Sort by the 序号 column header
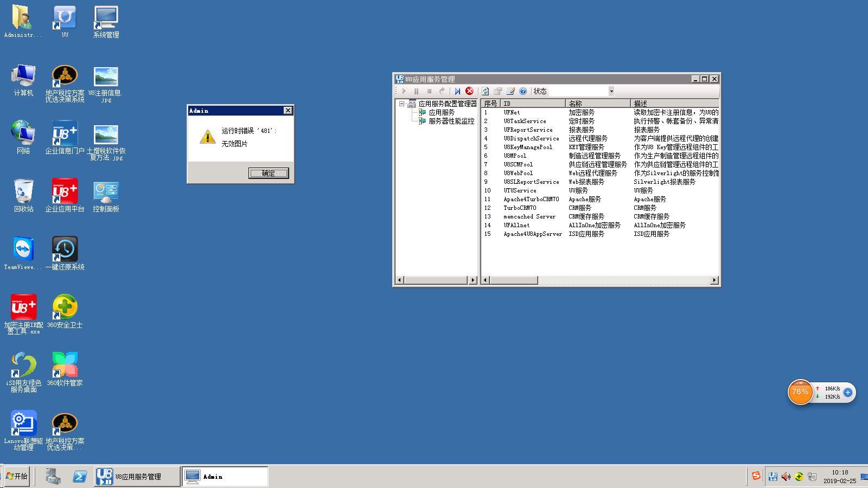Screen dimensions: 868x488 click(491, 103)
